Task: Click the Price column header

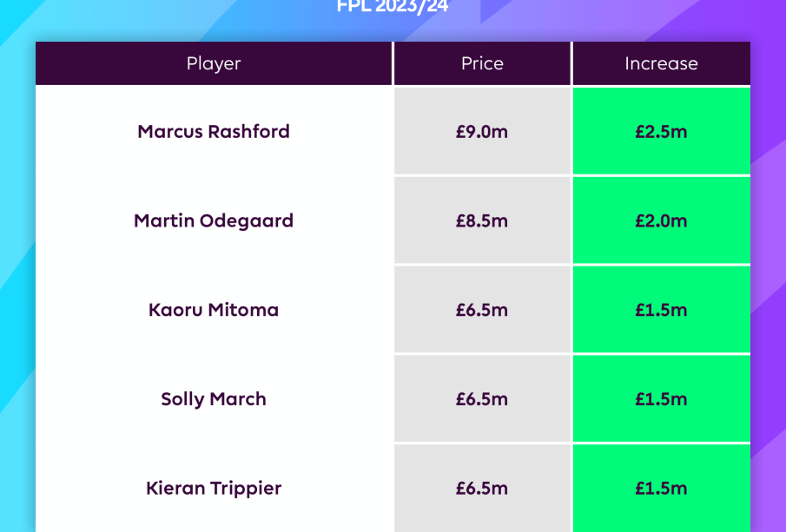Action: pos(482,63)
